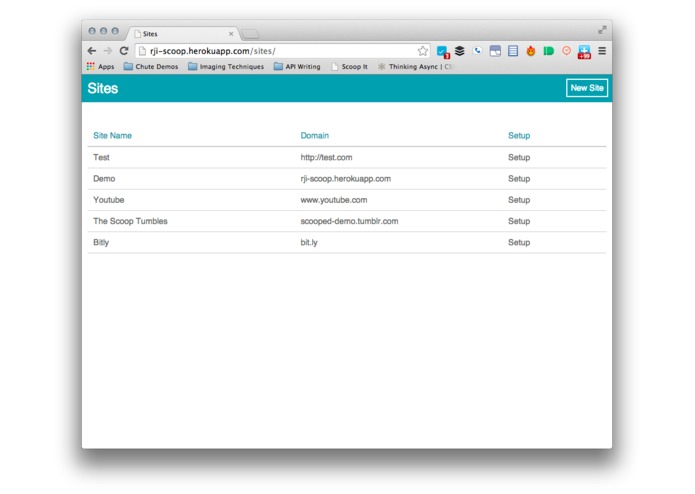
Task: Select the Demo site name cell
Action: (x=104, y=179)
